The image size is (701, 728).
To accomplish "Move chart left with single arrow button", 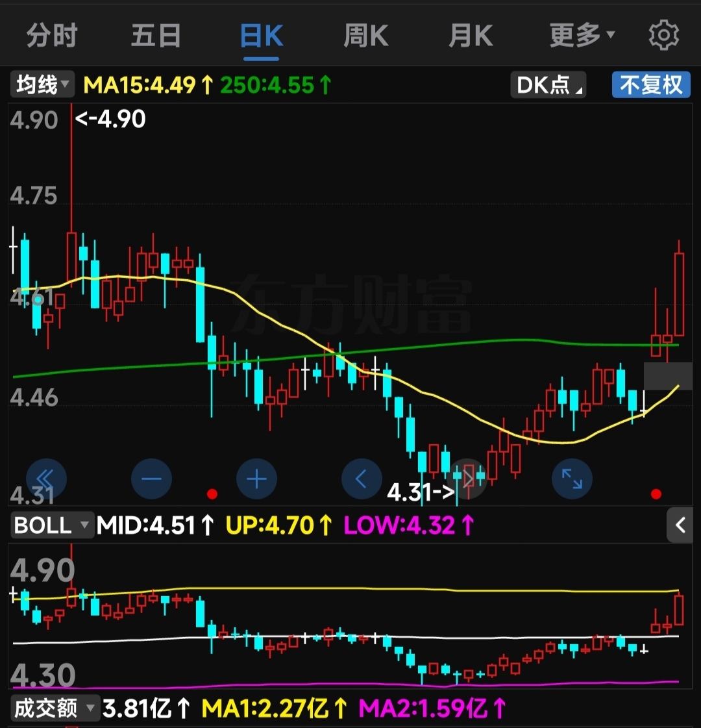I will [x=362, y=479].
